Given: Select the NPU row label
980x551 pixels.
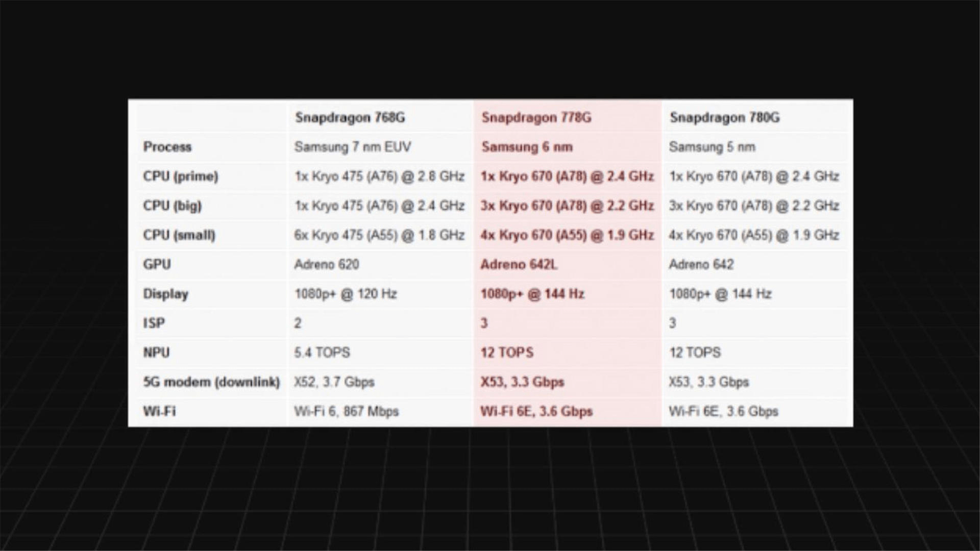Looking at the screenshot, I should (156, 353).
